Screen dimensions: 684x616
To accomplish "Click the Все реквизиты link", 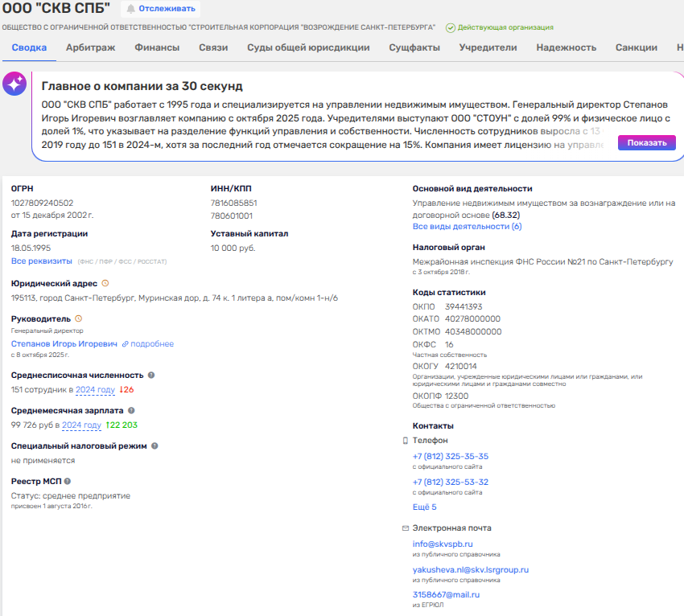I will coord(41,261).
